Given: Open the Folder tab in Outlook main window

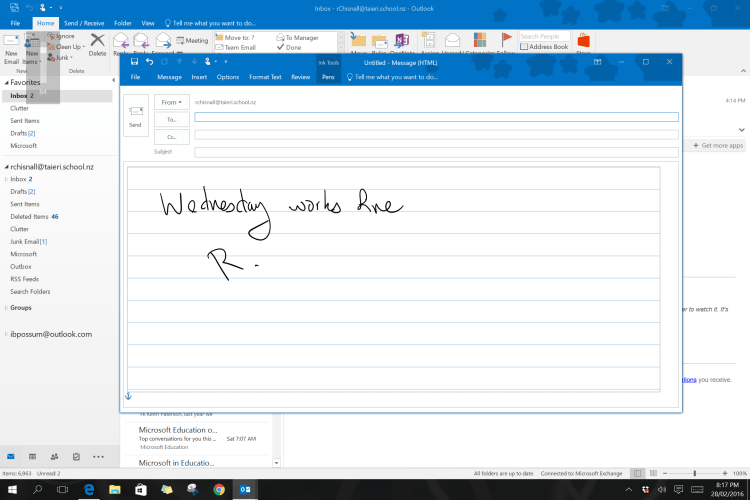Looking at the screenshot, I should click(x=123, y=23).
